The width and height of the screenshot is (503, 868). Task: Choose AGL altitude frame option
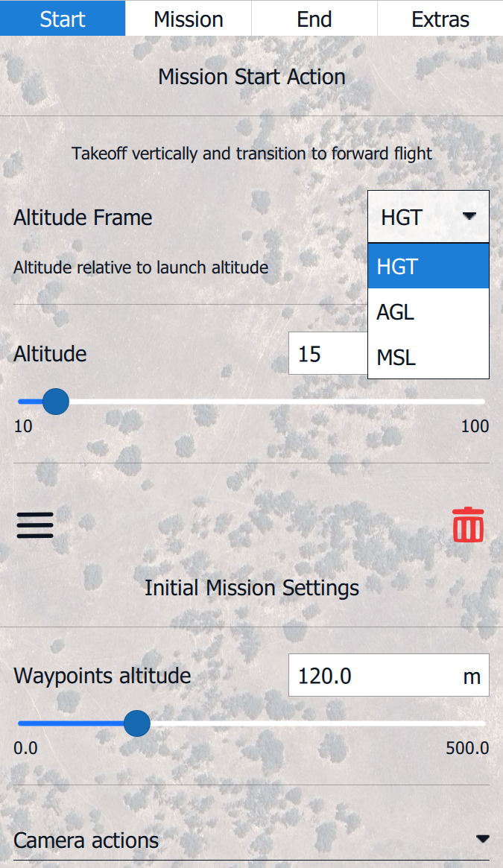(428, 312)
